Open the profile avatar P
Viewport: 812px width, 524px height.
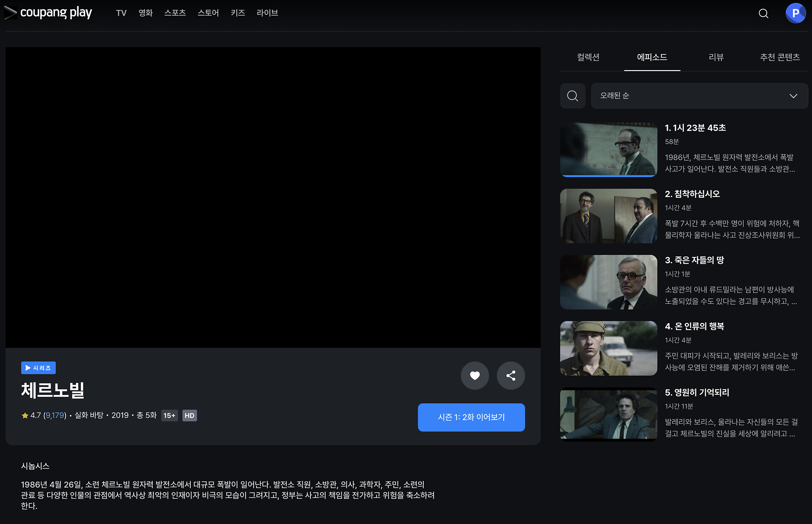(796, 13)
